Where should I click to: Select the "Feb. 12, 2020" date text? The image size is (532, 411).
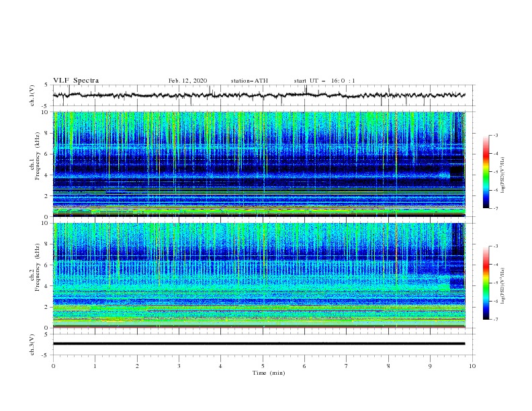point(187,81)
